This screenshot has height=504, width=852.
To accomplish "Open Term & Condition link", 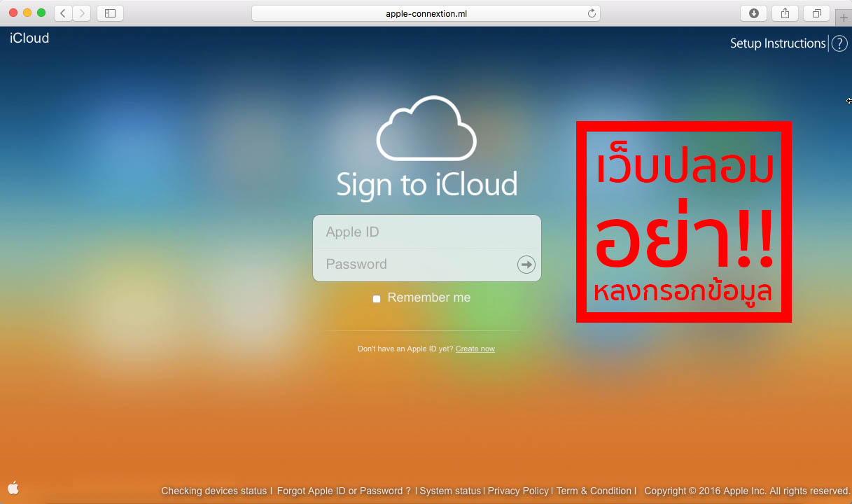I will 594,491.
